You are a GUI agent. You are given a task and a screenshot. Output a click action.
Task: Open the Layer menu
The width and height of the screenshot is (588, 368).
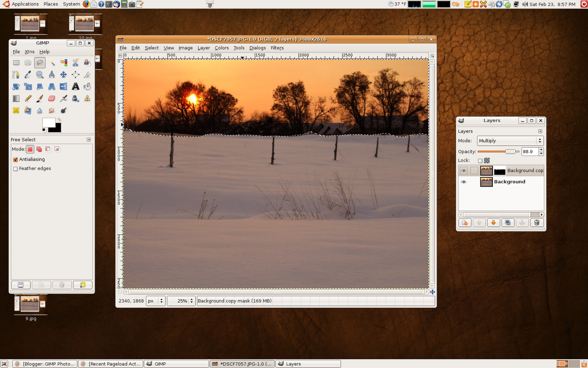point(204,48)
